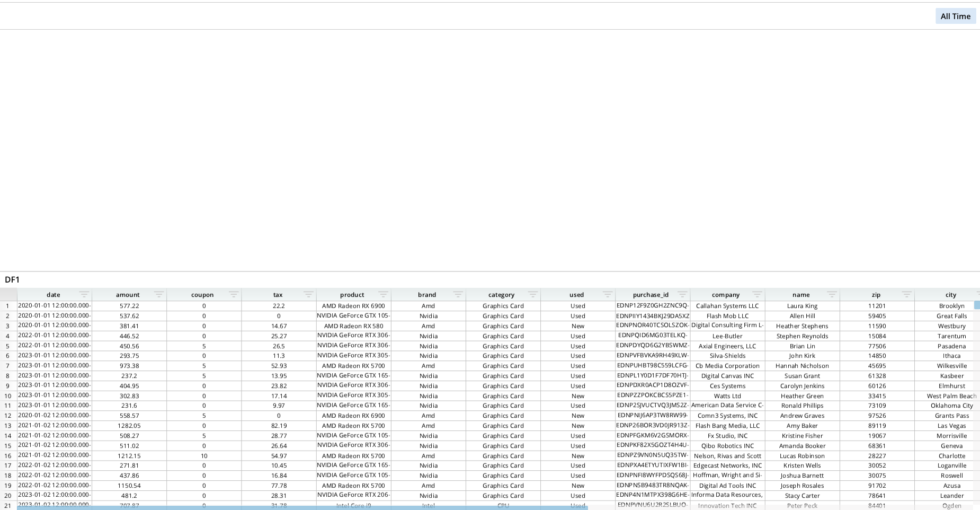Click company cell Qibo Robotics INC
This screenshot has width=980, height=510.
coord(727,446)
